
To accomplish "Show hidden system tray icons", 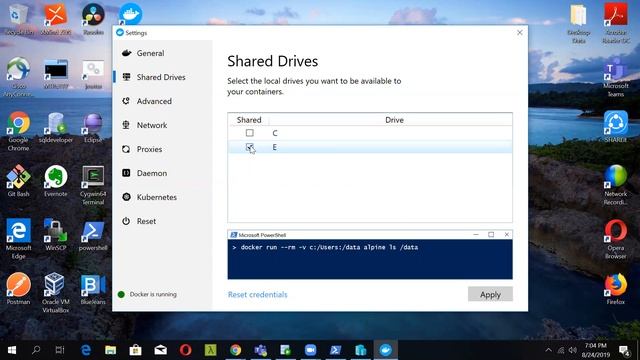I will [548, 350].
